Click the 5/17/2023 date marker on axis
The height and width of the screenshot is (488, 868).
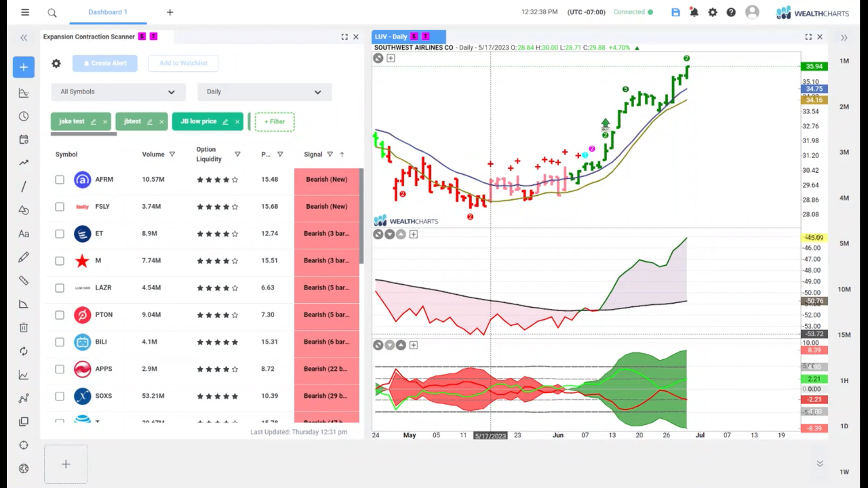pyautogui.click(x=491, y=436)
